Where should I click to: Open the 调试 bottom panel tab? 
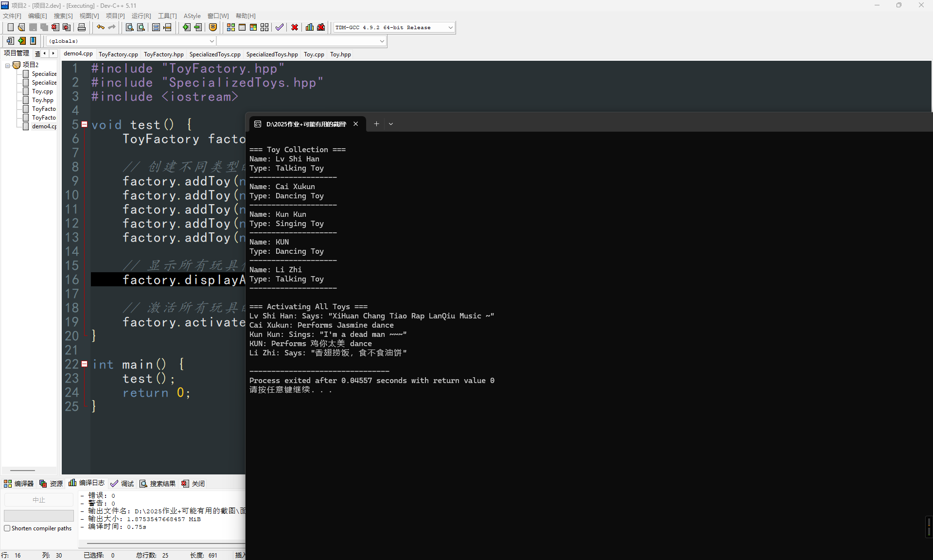122,484
